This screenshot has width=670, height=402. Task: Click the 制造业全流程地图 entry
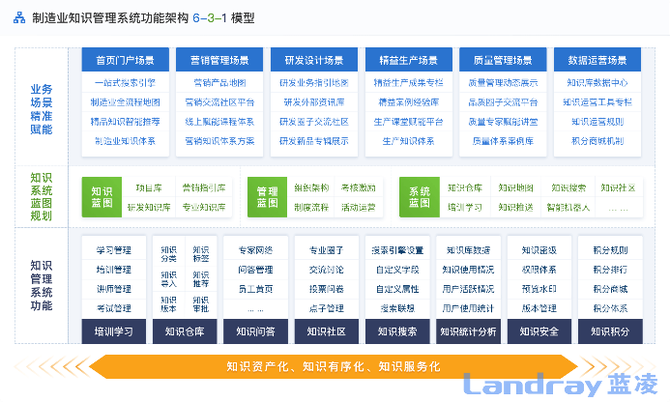pyautogui.click(x=125, y=102)
